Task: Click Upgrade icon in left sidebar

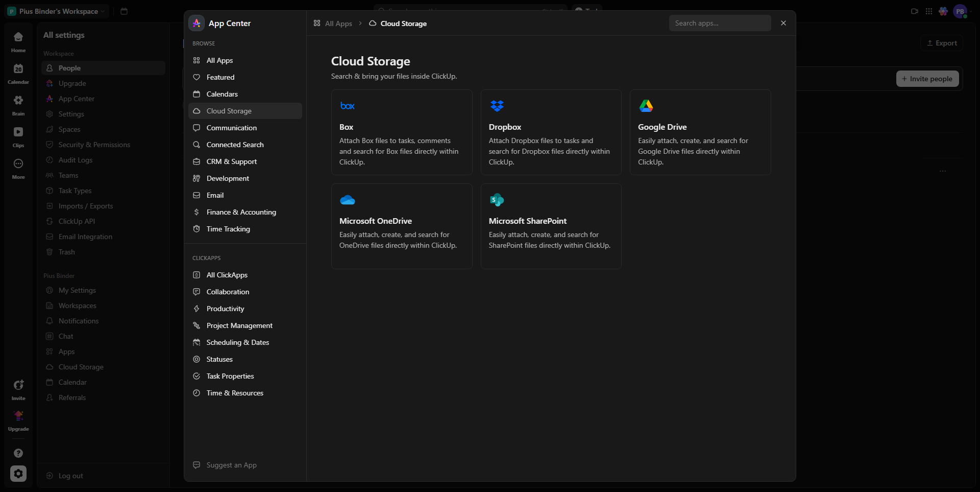Action: pos(18,415)
